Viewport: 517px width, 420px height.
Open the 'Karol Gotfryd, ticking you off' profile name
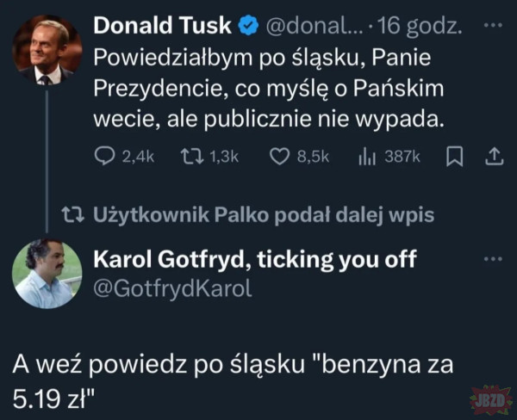pyautogui.click(x=253, y=260)
